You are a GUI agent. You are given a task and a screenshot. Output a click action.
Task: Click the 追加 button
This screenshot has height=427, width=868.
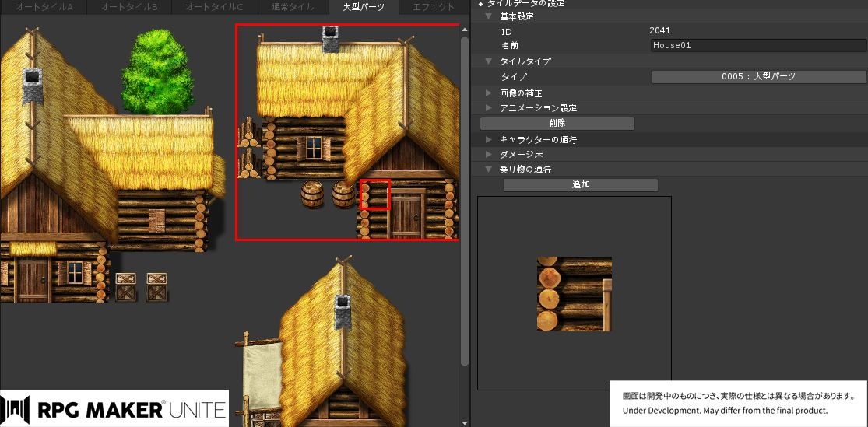(x=581, y=185)
